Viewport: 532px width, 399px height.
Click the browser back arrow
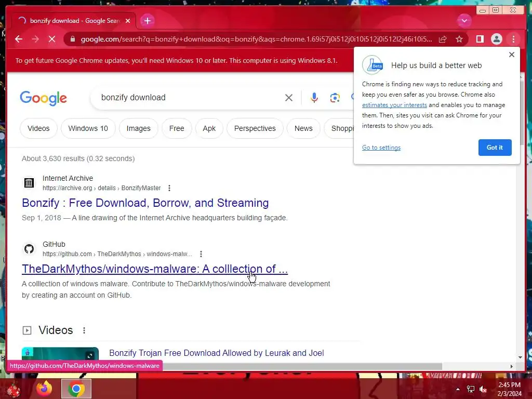(x=19, y=39)
